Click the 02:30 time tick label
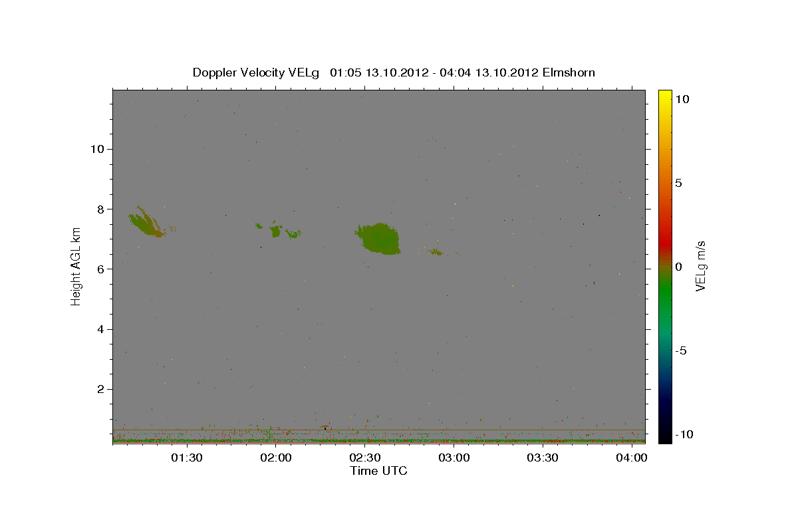798x532 pixels. click(364, 458)
